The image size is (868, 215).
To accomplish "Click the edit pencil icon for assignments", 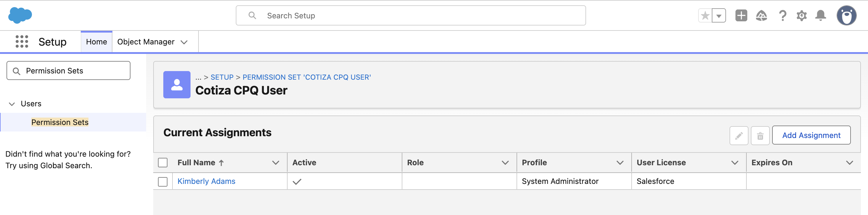I will click(739, 136).
